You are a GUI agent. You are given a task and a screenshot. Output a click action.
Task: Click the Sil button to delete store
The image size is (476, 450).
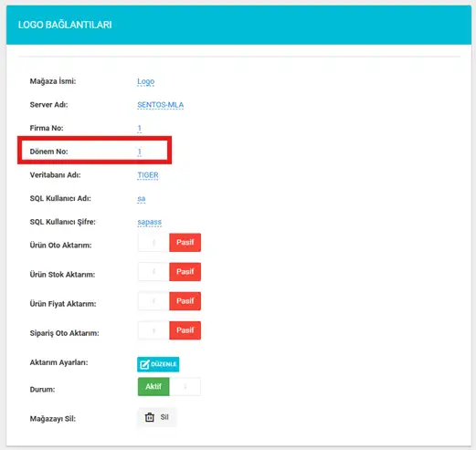[x=157, y=417]
